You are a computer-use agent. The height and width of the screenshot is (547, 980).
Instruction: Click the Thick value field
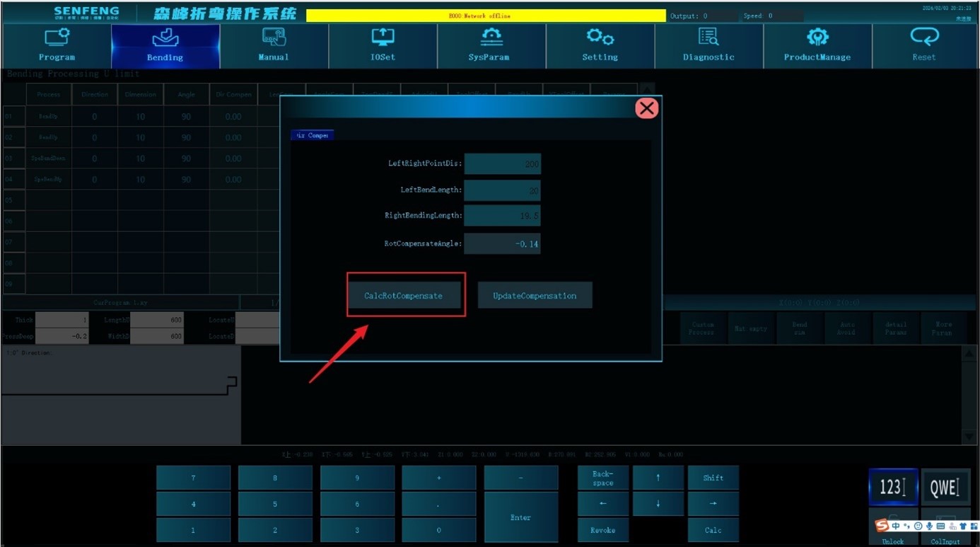click(62, 320)
